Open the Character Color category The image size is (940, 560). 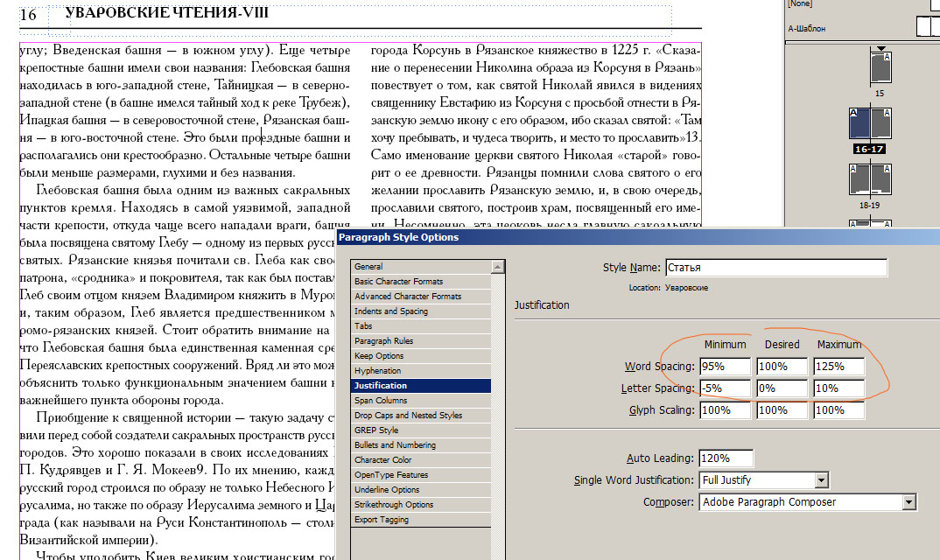pos(421,460)
